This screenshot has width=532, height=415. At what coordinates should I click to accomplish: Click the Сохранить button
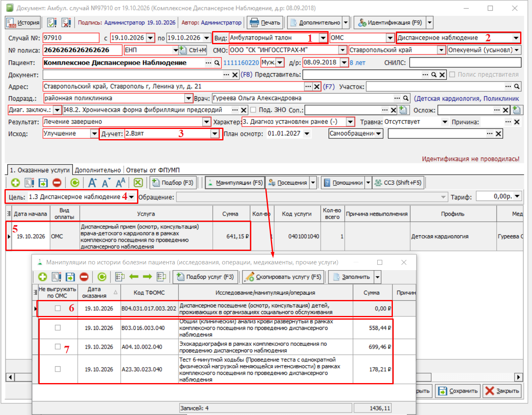click(458, 391)
